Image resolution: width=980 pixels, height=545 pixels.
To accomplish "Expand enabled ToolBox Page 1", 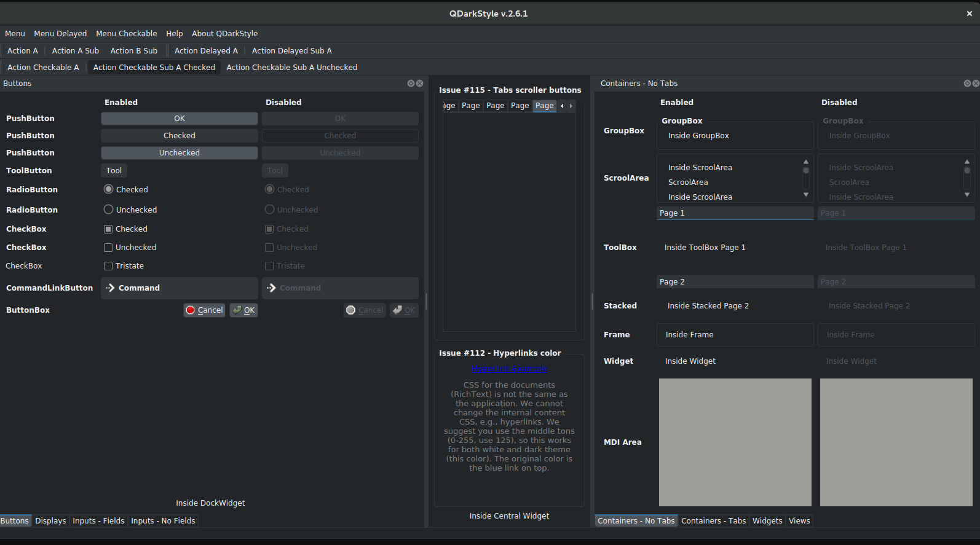I will (x=735, y=213).
